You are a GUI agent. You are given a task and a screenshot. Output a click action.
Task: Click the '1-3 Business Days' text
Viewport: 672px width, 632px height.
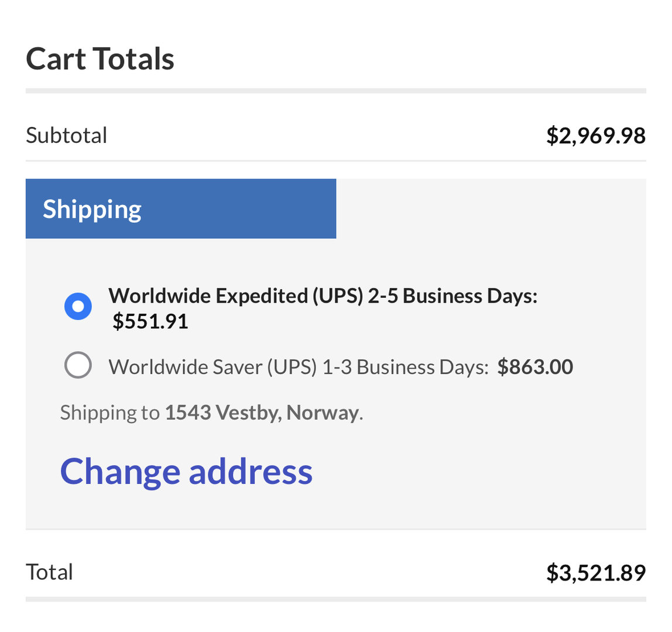tap(405, 367)
